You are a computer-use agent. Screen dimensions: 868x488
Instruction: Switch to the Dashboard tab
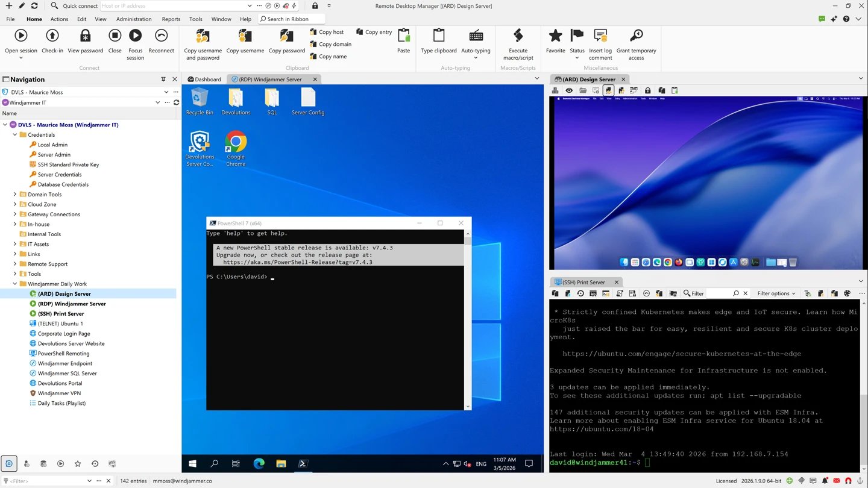coord(204,79)
